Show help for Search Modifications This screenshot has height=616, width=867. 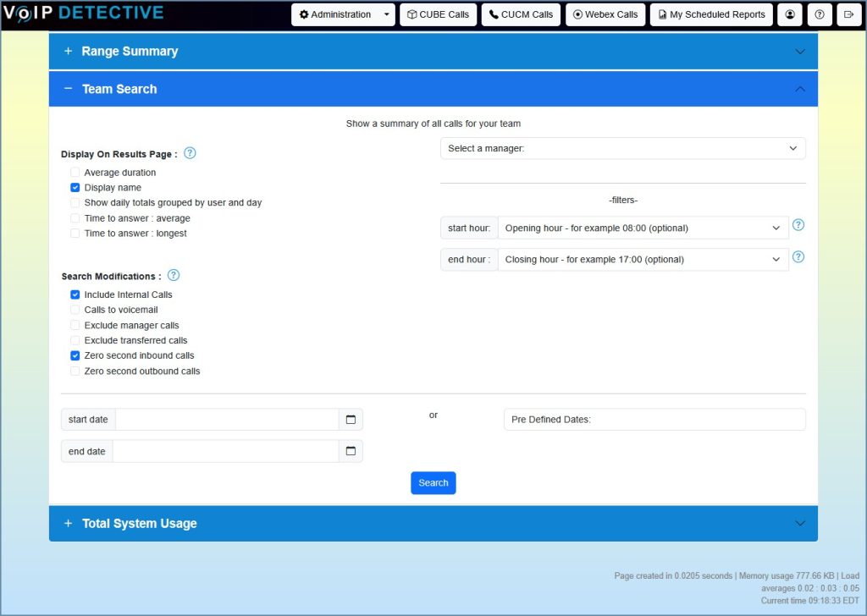pyautogui.click(x=174, y=275)
